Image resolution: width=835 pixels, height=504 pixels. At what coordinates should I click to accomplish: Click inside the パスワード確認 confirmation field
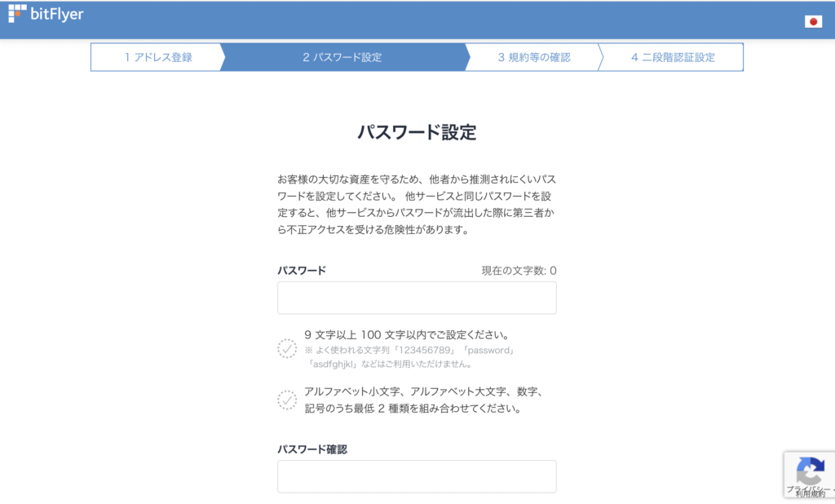point(417,476)
